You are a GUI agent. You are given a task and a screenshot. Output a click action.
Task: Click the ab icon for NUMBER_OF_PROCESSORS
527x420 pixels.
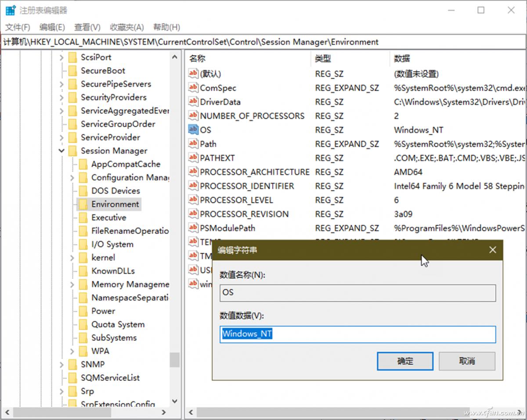(193, 116)
